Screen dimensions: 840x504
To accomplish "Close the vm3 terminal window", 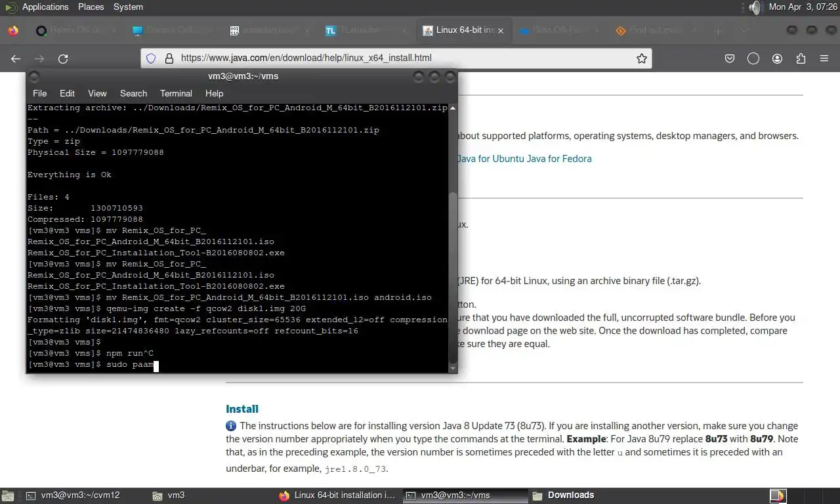I will [x=450, y=77].
